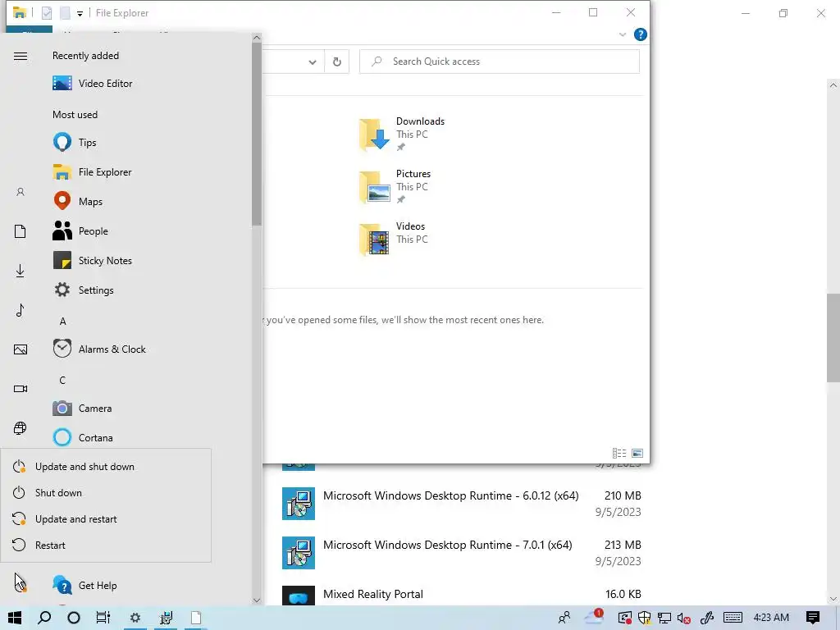Viewport: 840px width, 630px height.
Task: Open Video Editor from Recently added
Action: coord(92,84)
